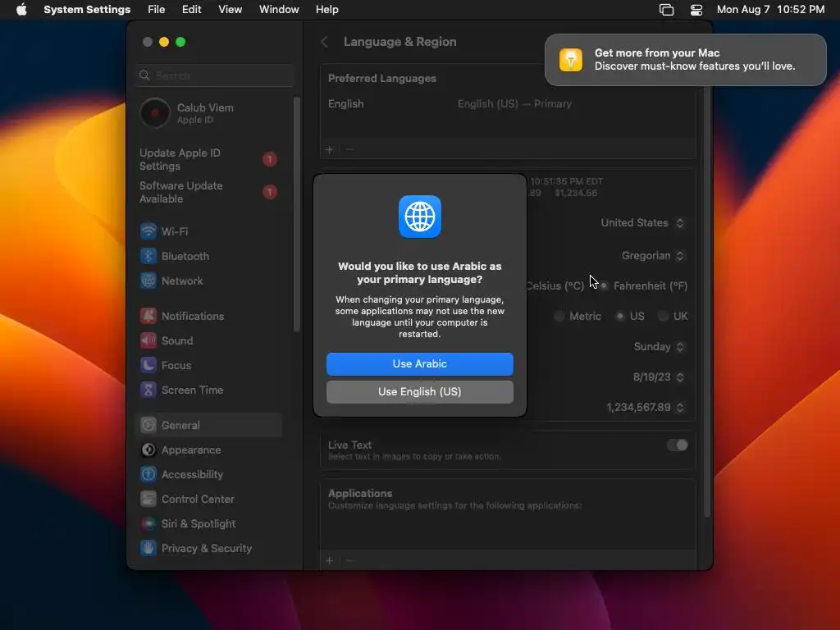Image resolution: width=840 pixels, height=630 pixels.
Task: Click the sidebar scrollbar
Action: [x=297, y=214]
